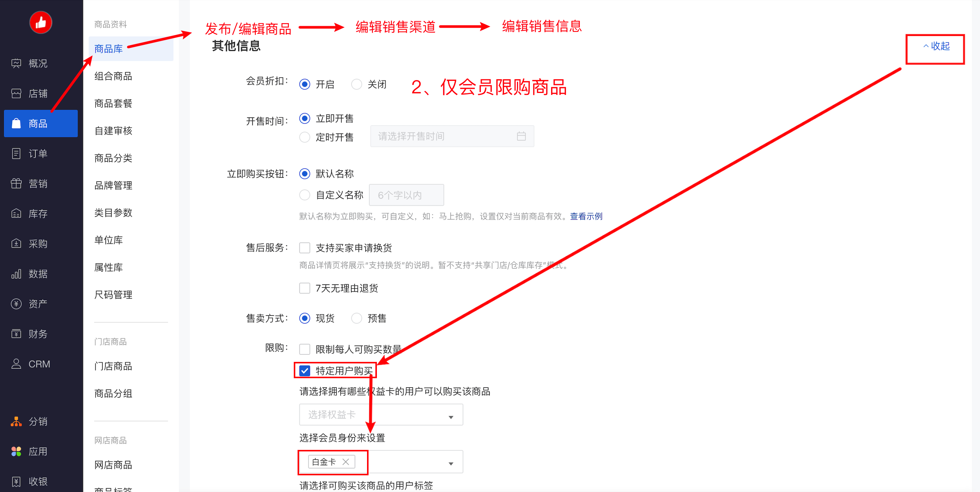This screenshot has height=492, width=980.
Task: Collapse section with 收起
Action: 936,46
